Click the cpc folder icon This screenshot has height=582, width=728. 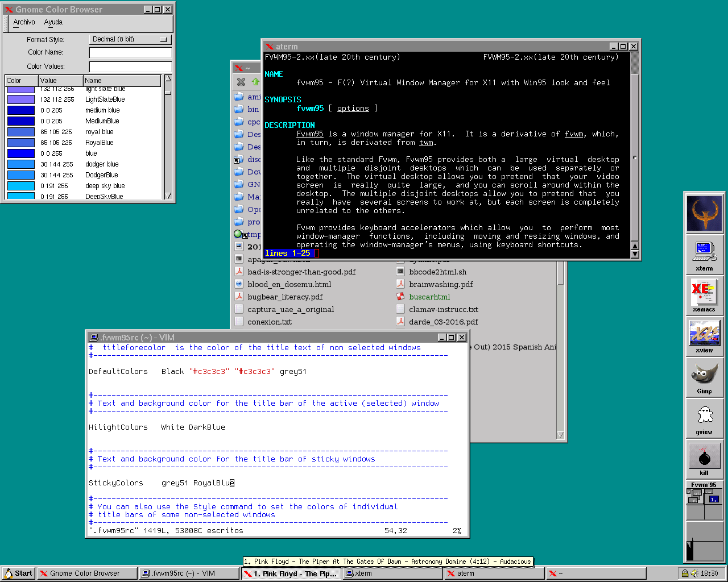tap(239, 122)
